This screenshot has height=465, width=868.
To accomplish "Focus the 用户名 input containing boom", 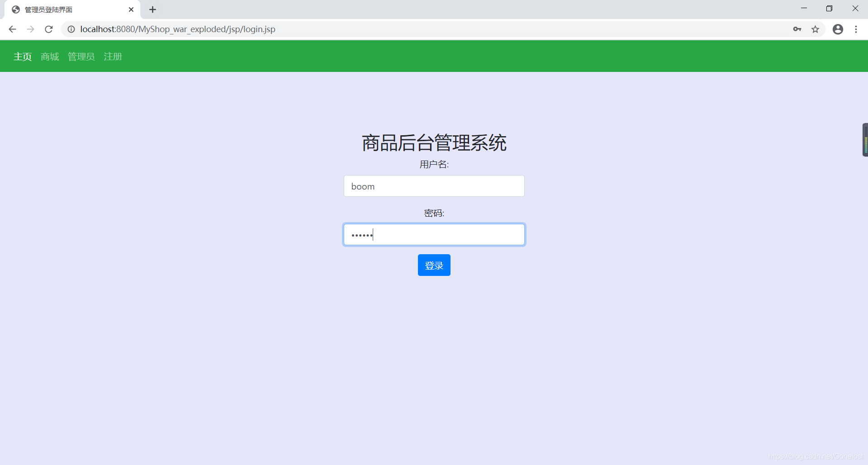I will click(x=434, y=186).
